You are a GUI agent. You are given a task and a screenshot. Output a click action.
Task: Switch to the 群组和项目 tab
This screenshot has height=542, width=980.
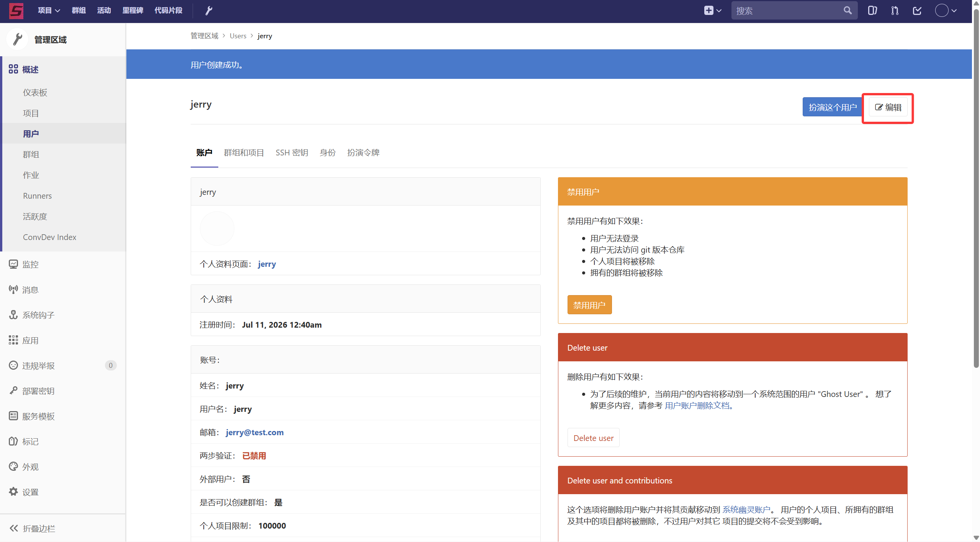pyautogui.click(x=244, y=153)
